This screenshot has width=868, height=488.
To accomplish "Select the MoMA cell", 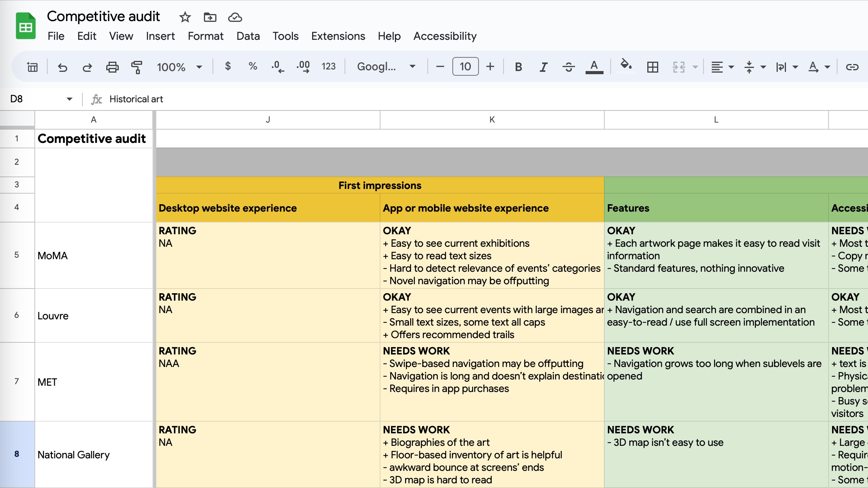I will click(94, 255).
